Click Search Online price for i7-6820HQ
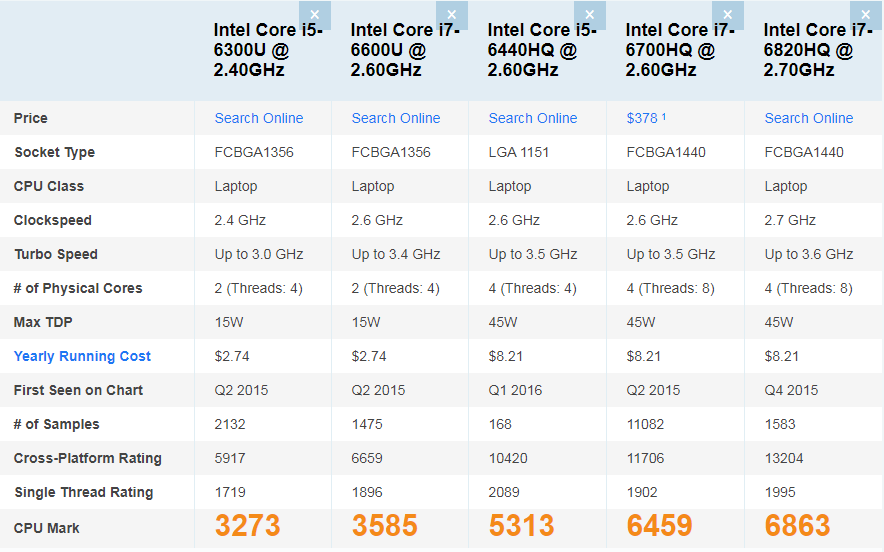884x552 pixels. (x=809, y=118)
